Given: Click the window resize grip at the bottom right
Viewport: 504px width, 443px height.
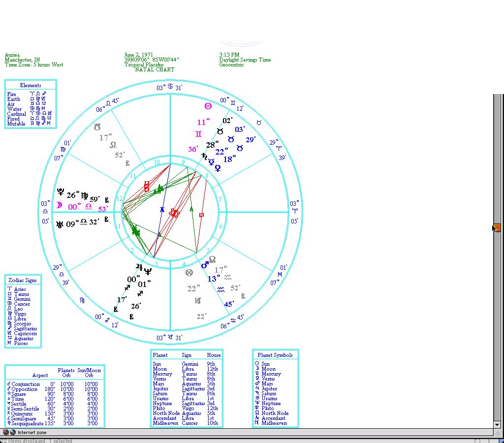Looking at the screenshot, I should click(x=497, y=433).
